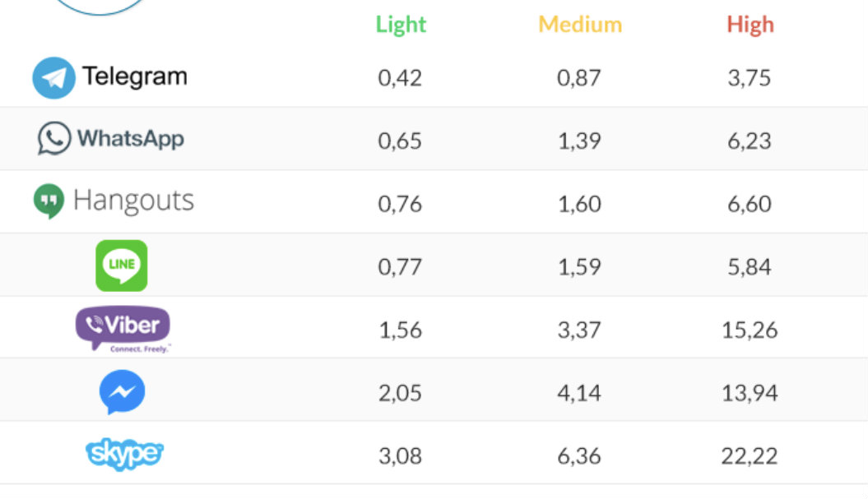
Task: Click LINE's High value 5,84
Action: click(749, 267)
